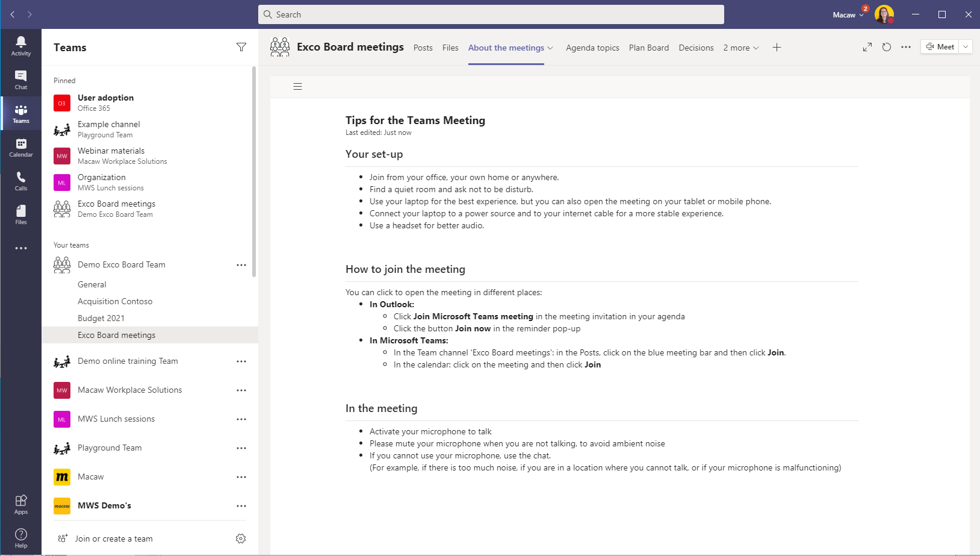This screenshot has width=980, height=556.
Task: Open the pinned Webinar materials channel
Action: (x=150, y=156)
